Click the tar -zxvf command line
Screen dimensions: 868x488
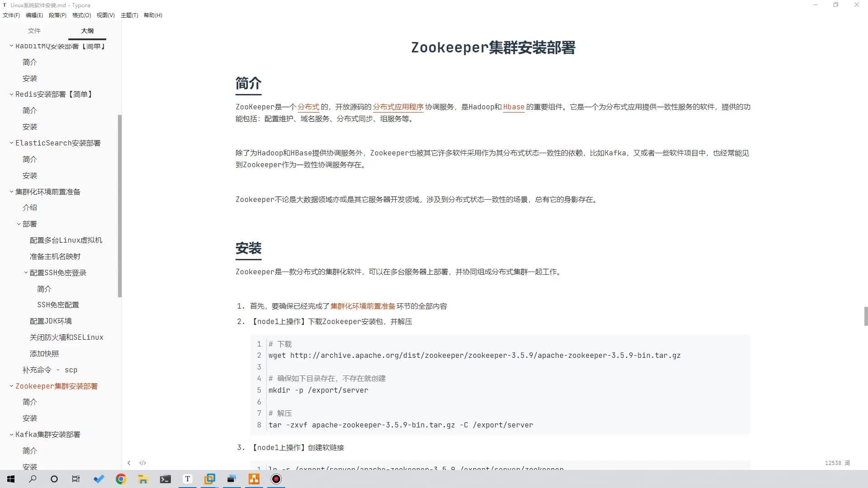coord(401,425)
